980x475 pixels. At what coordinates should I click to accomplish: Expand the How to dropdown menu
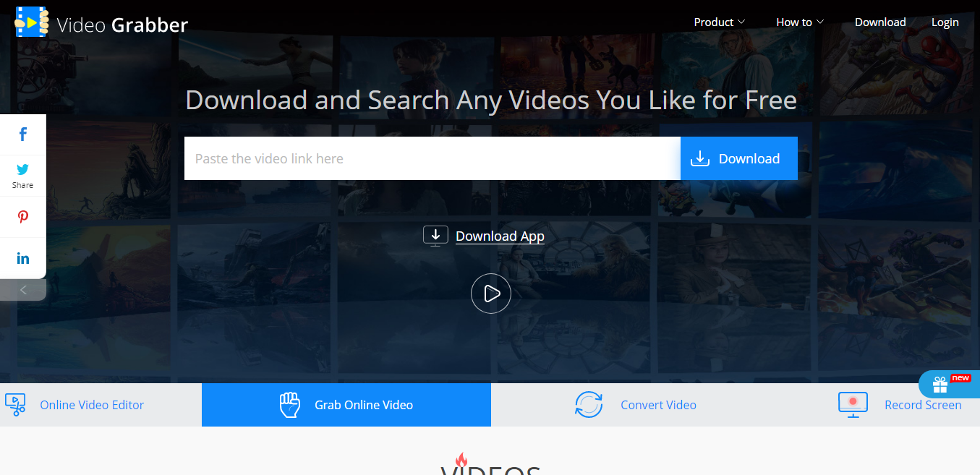[x=800, y=22]
